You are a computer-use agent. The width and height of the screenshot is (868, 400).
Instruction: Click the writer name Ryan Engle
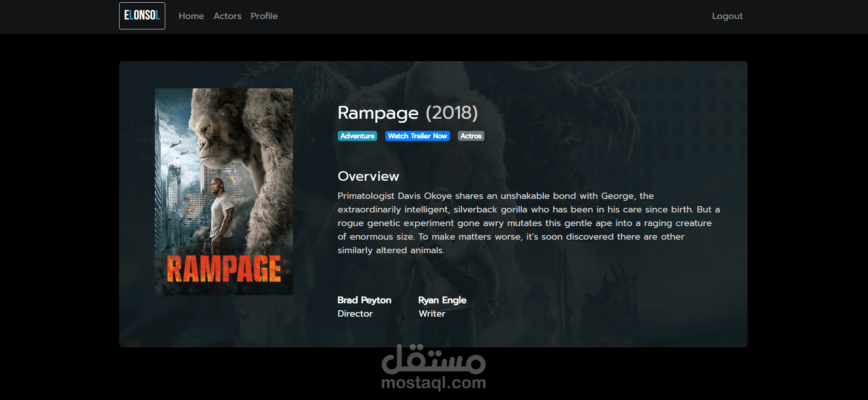[x=442, y=300]
